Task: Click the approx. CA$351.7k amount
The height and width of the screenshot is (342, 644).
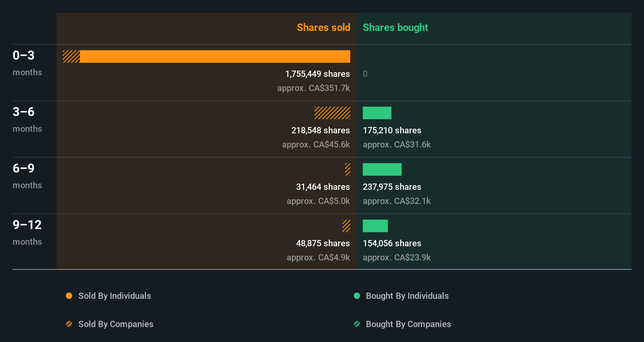Action: tap(313, 88)
